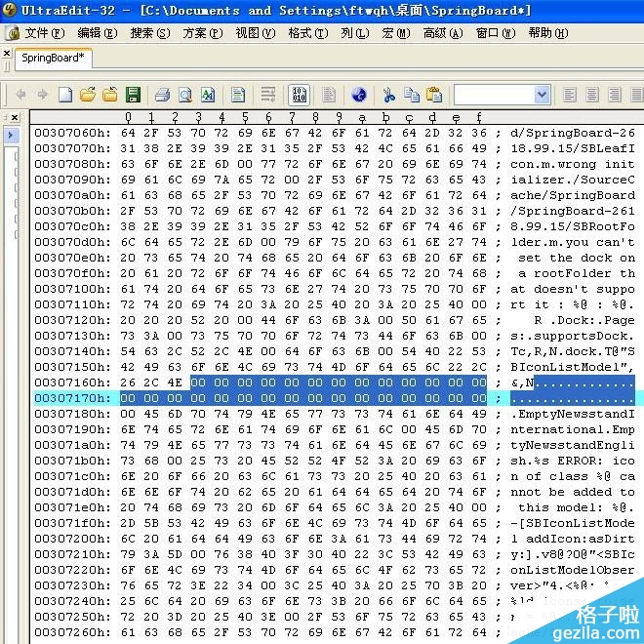Click hex byte 26 in row 00307160h

(x=128, y=382)
